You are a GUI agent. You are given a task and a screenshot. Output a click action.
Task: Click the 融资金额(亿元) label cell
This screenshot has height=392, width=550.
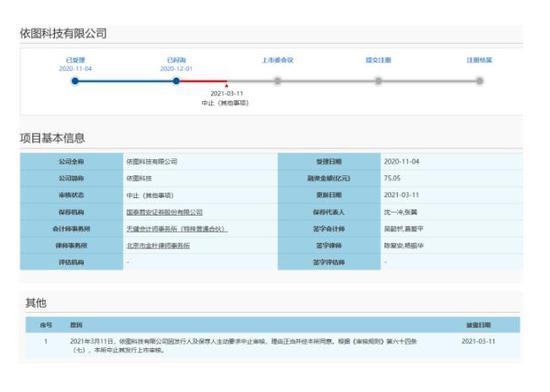point(329,178)
